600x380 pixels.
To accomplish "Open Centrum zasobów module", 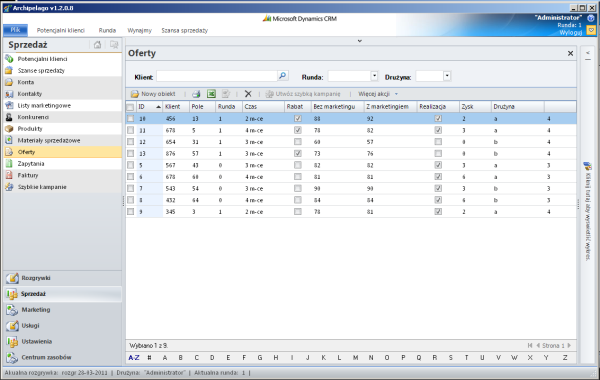I will click(x=62, y=357).
